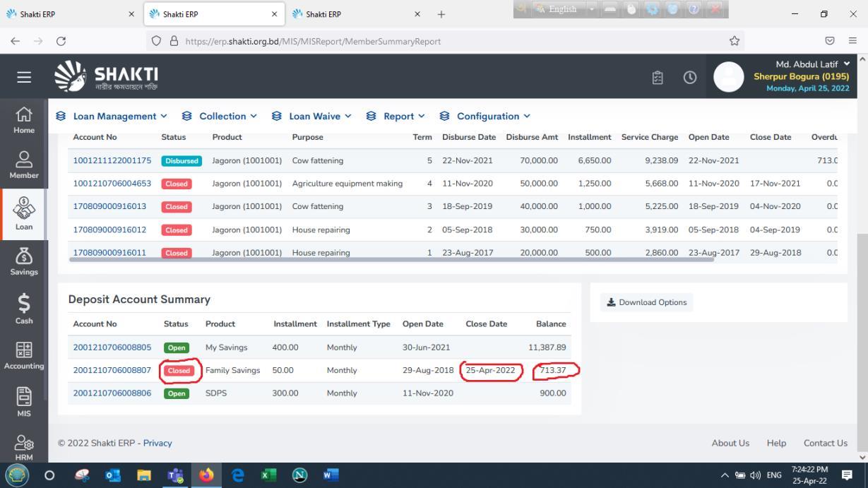Show hidden system tray icons
The width and height of the screenshot is (868, 488).
click(725, 475)
